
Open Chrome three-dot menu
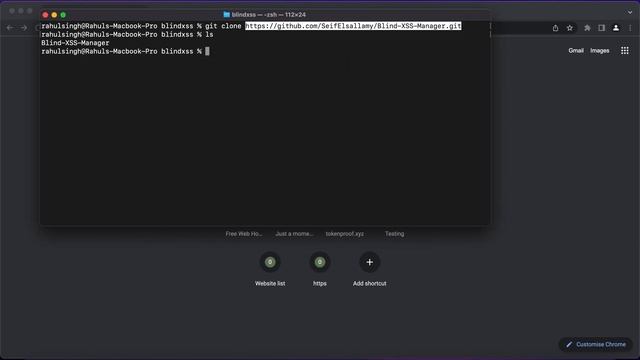click(x=630, y=28)
